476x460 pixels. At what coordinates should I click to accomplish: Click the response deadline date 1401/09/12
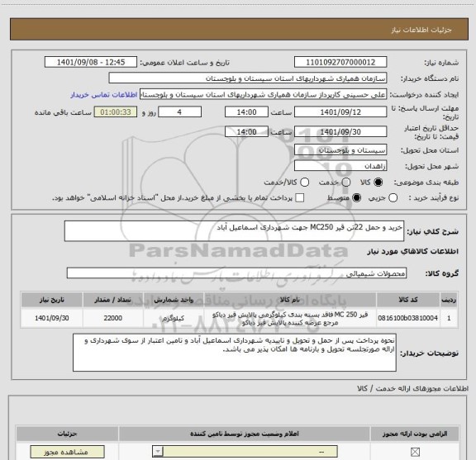[x=340, y=112]
